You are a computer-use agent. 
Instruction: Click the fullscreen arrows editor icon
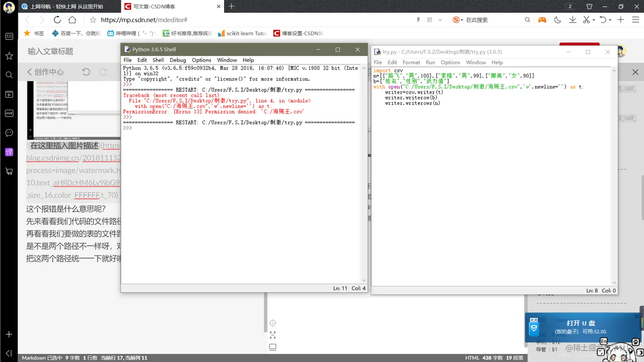point(273,335)
